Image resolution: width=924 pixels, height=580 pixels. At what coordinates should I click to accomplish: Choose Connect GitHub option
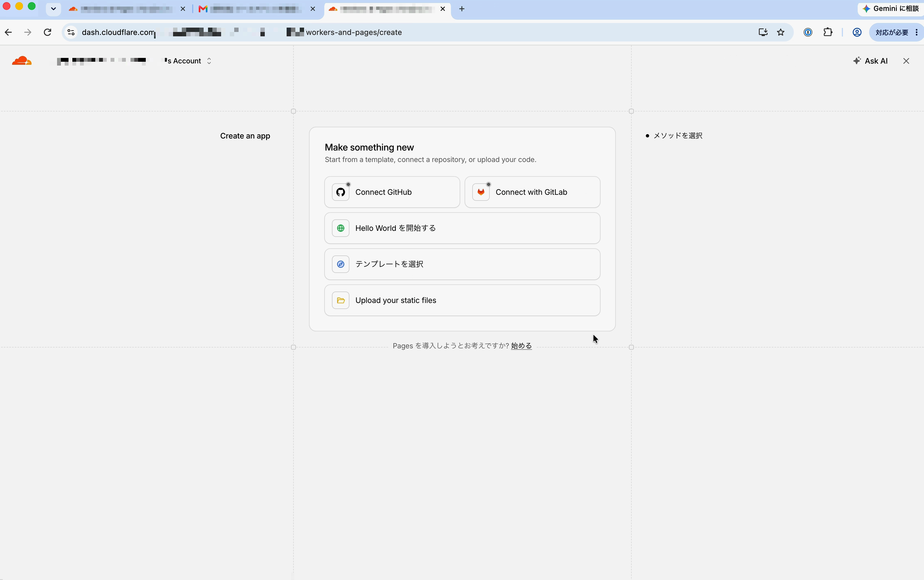392,192
